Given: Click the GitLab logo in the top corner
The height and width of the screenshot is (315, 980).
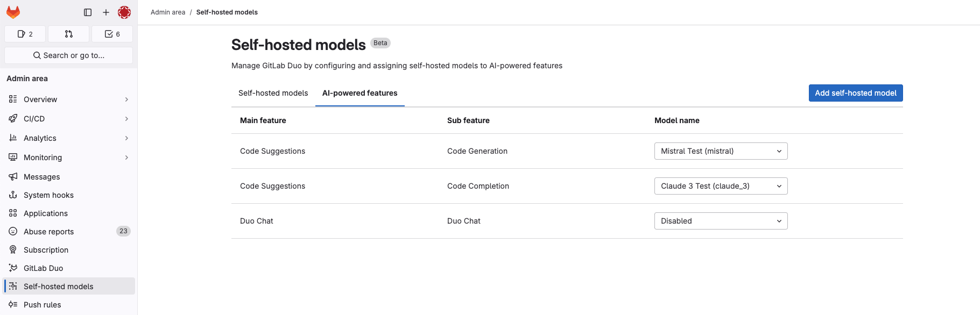Looking at the screenshot, I should [x=13, y=12].
